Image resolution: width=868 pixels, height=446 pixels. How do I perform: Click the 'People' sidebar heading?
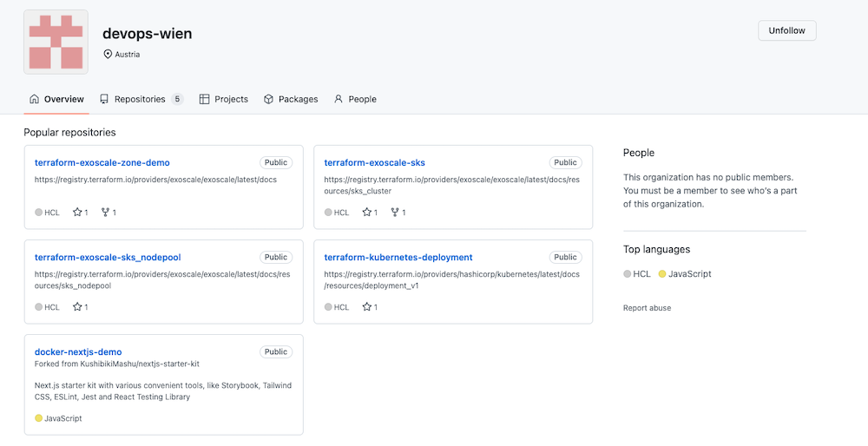[638, 153]
